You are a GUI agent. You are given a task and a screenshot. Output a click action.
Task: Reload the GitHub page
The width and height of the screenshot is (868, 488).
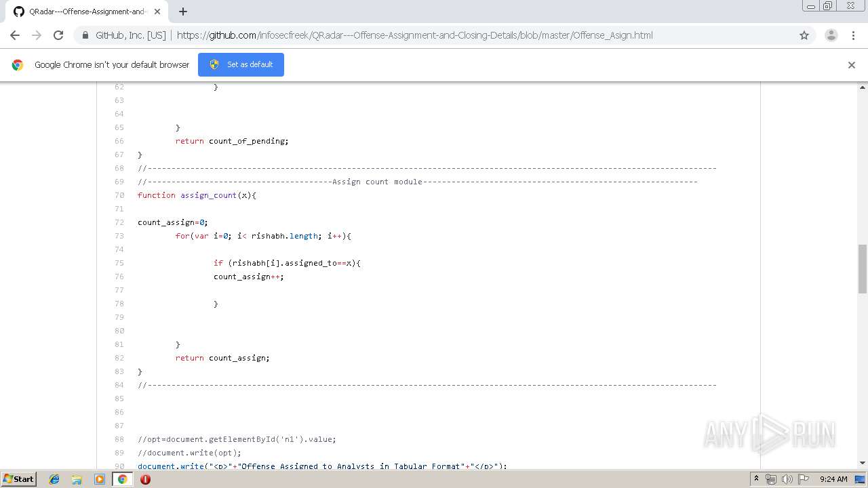[x=58, y=35]
